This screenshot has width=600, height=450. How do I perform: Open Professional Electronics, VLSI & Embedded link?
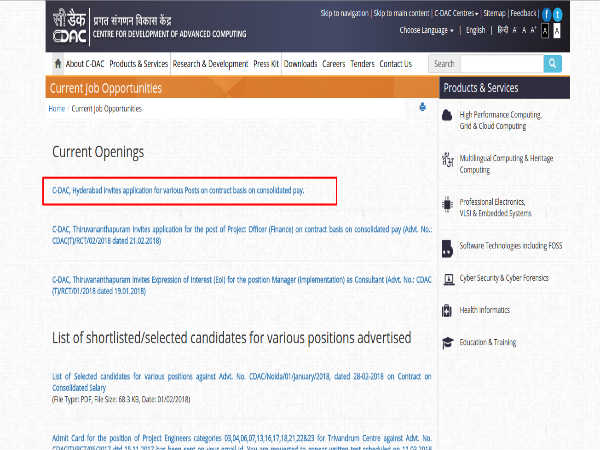[495, 207]
